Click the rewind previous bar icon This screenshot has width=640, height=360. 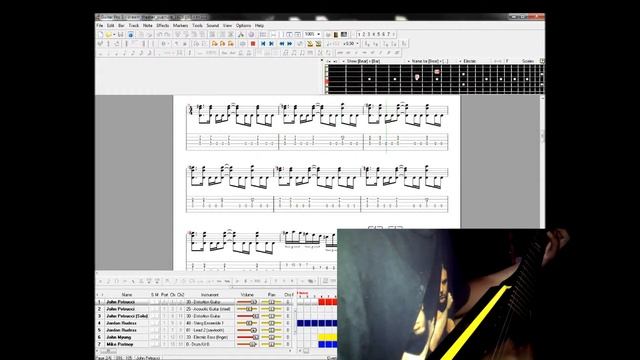click(282, 44)
